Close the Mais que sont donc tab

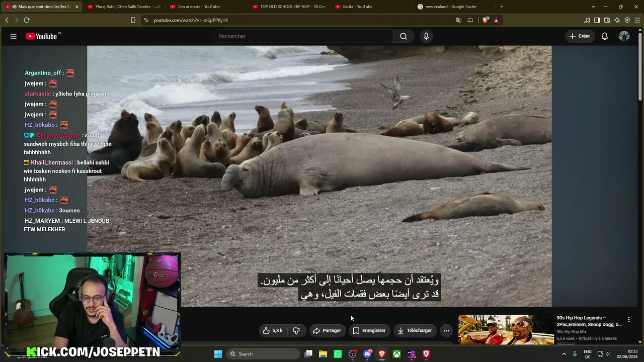point(77,7)
